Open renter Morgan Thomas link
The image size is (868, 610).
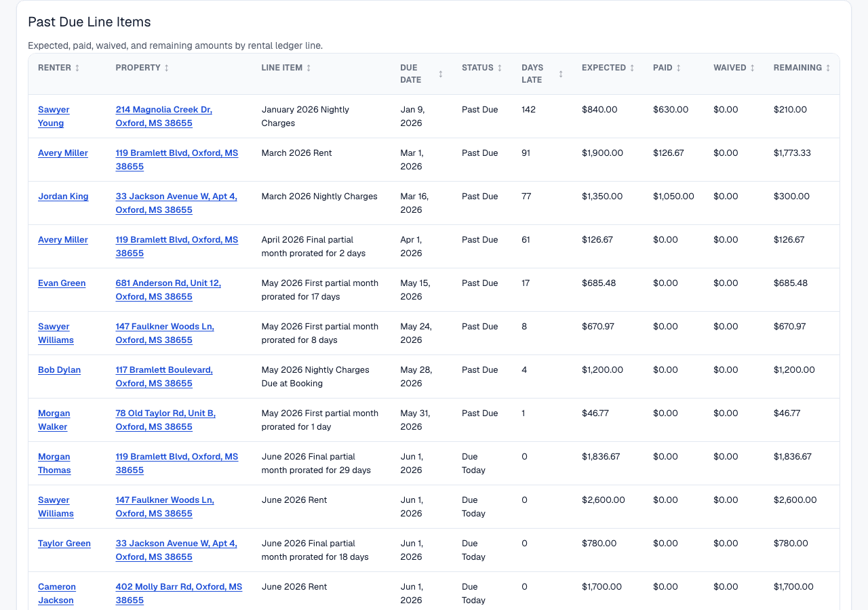(x=54, y=463)
